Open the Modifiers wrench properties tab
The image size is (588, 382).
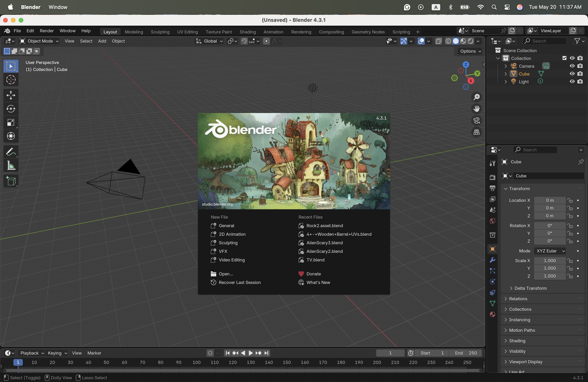tap(492, 260)
